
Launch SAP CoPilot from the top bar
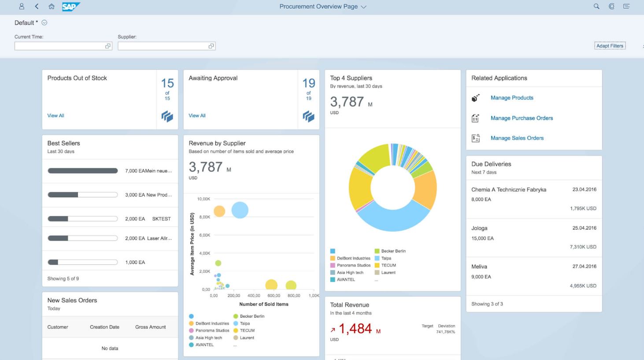click(611, 6)
